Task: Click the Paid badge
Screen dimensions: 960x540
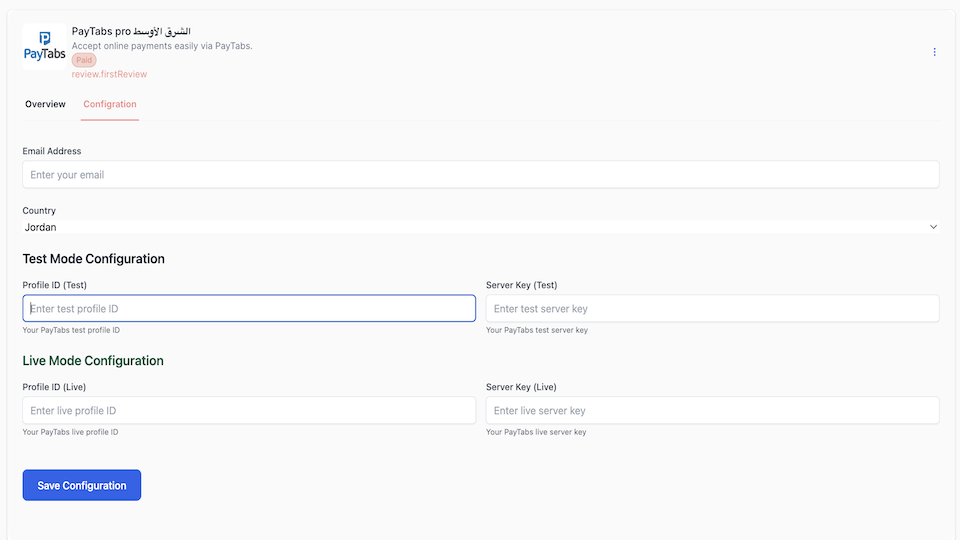Action: 84,60
